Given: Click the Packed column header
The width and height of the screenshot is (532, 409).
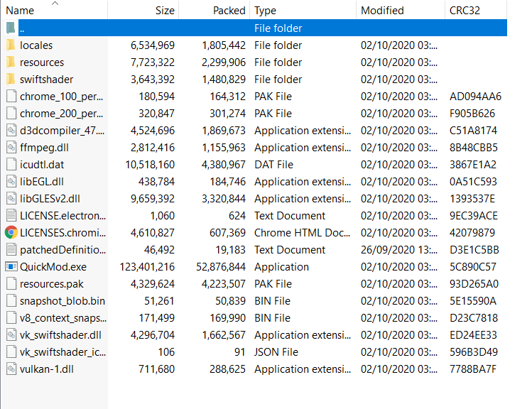Looking at the screenshot, I should click(229, 11).
